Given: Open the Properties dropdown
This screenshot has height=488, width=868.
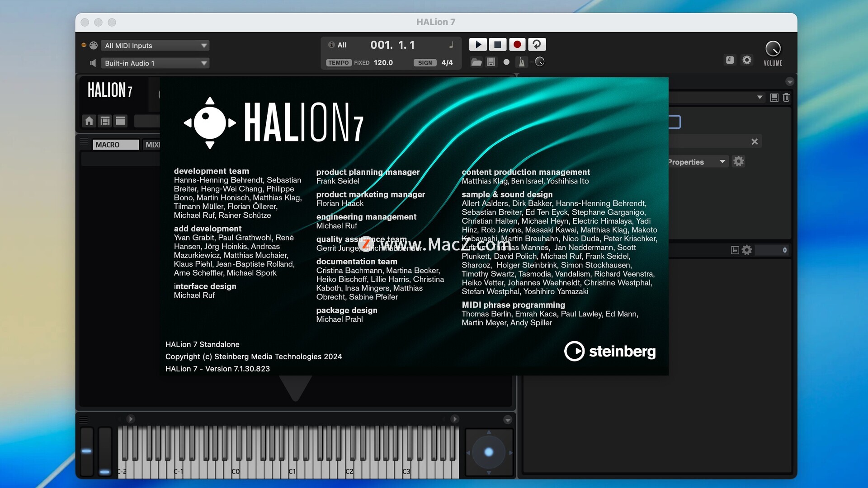Looking at the screenshot, I should coord(698,162).
